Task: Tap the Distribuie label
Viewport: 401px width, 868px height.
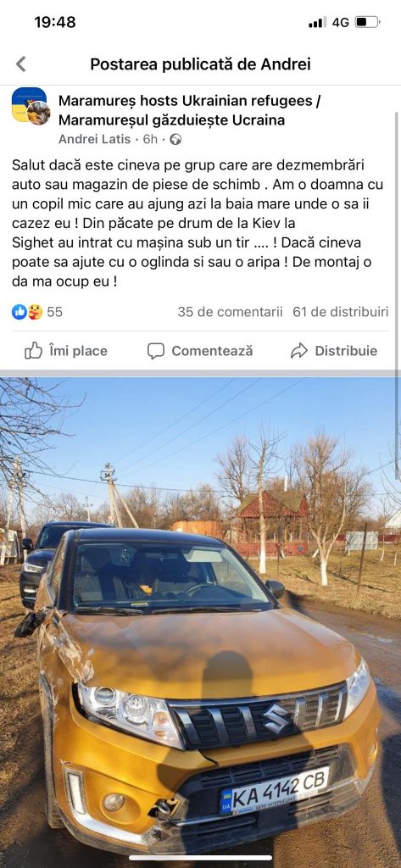Action: pyautogui.click(x=346, y=351)
